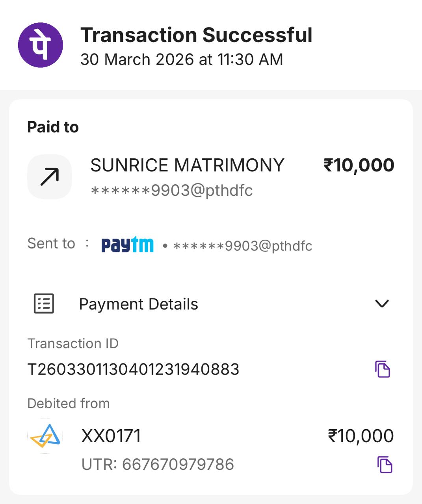The height and width of the screenshot is (504, 422).
Task: Click the Paytm logo
Action: (127, 245)
